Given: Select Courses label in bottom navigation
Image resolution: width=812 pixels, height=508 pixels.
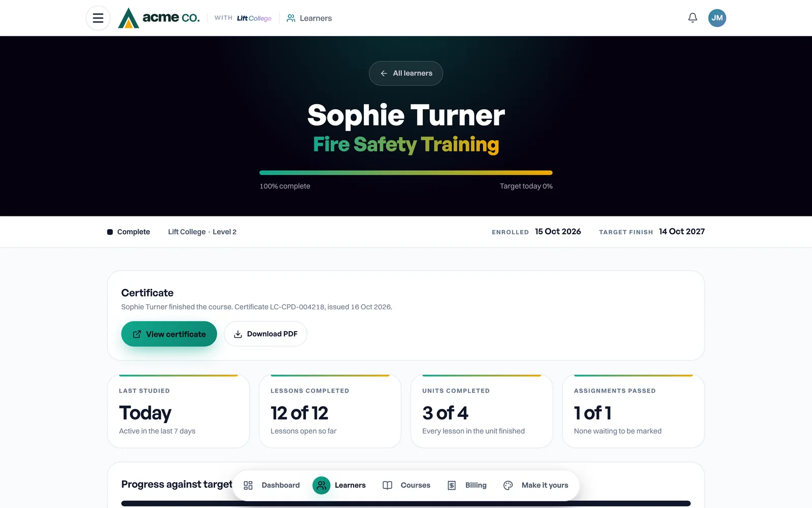Looking at the screenshot, I should (x=416, y=486).
